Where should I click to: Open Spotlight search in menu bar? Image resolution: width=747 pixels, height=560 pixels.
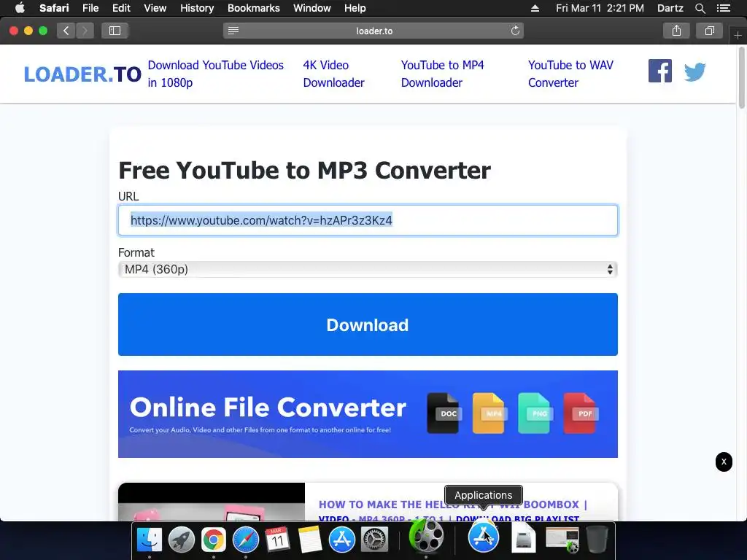point(700,8)
